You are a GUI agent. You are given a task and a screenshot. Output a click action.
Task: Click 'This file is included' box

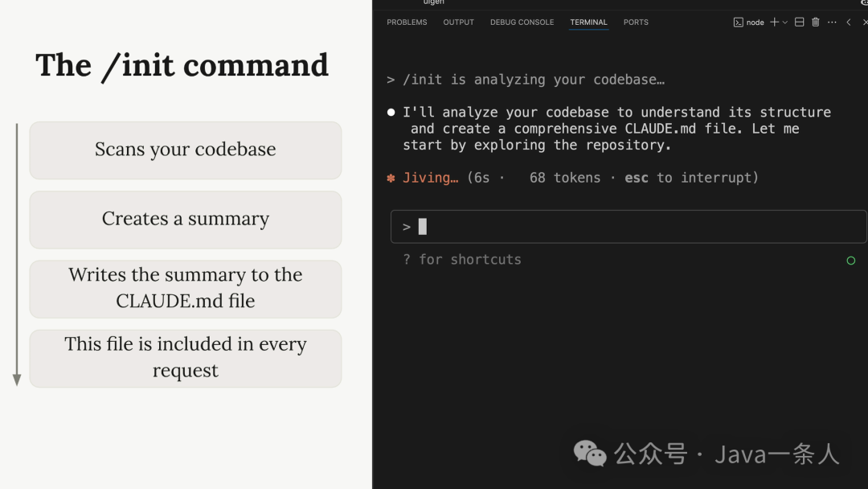(x=186, y=357)
